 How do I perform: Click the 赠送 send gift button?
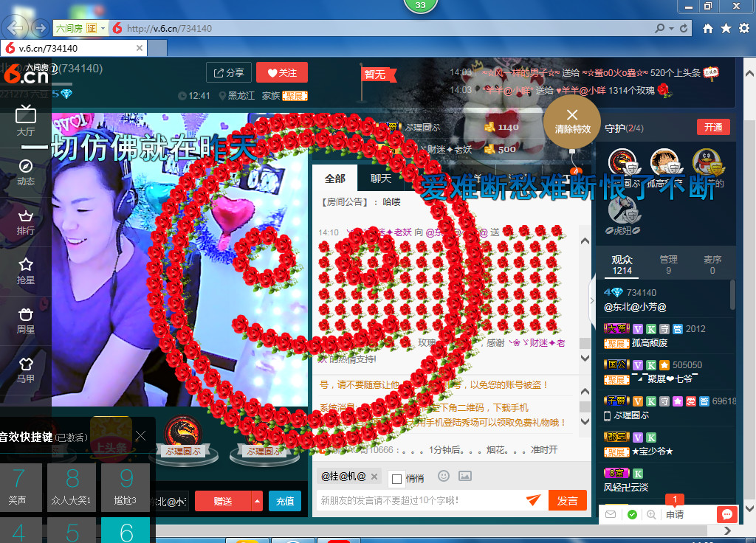(x=223, y=501)
